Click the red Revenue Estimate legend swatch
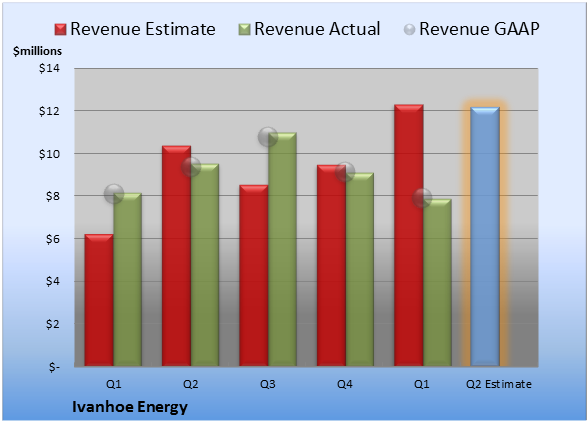This screenshot has height=422, width=588. (60, 30)
